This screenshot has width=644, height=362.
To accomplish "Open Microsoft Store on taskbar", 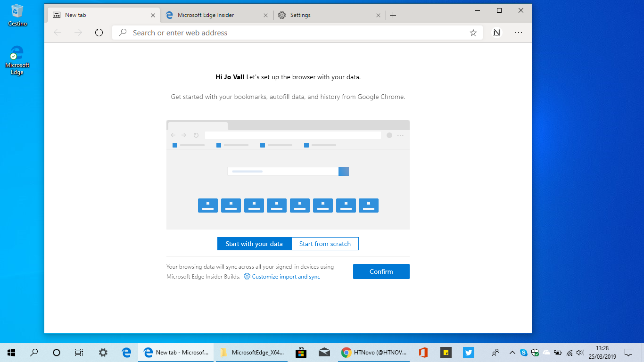I will [x=301, y=352].
